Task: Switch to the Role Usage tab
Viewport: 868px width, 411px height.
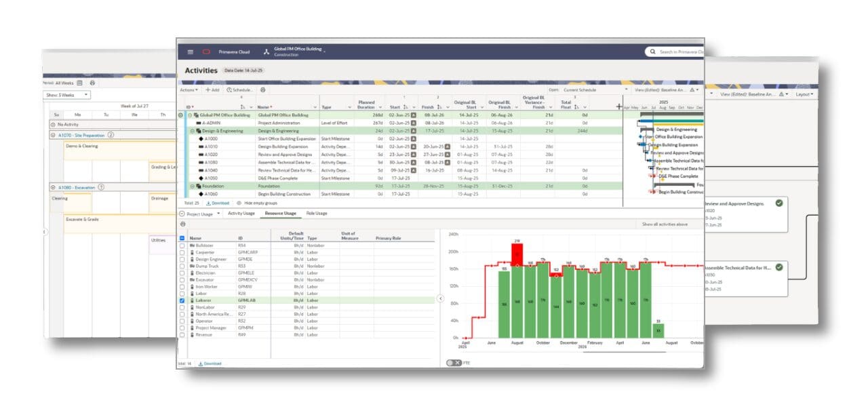Action: point(316,214)
